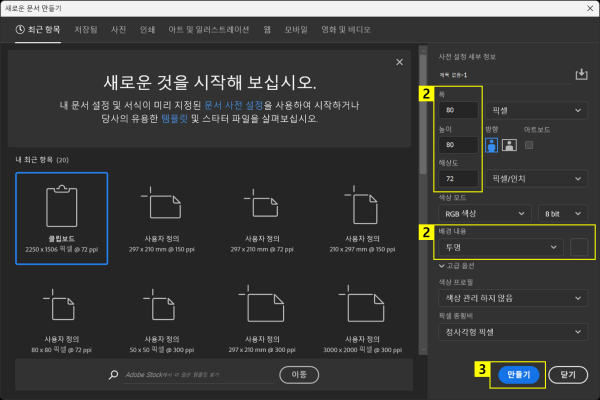The image size is (600, 400).
Task: Click the Adobe Stock search magnifier icon
Action: pyautogui.click(x=113, y=375)
